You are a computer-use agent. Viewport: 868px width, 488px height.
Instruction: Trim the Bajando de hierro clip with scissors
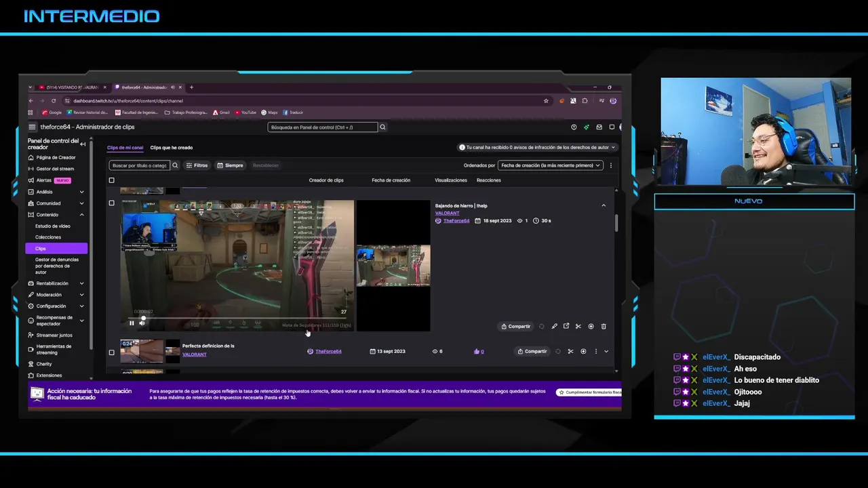[578, 326]
